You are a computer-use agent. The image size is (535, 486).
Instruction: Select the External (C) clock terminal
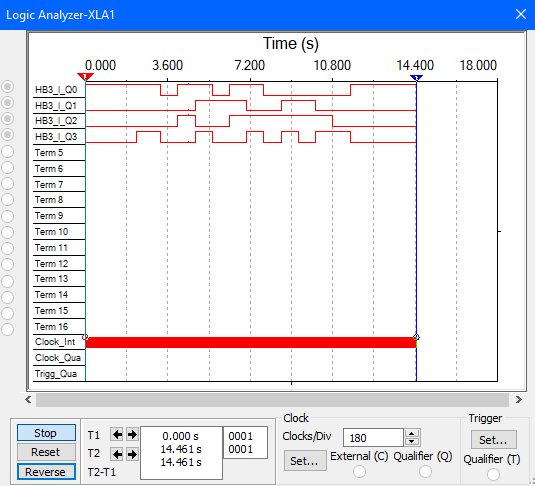coord(359,472)
